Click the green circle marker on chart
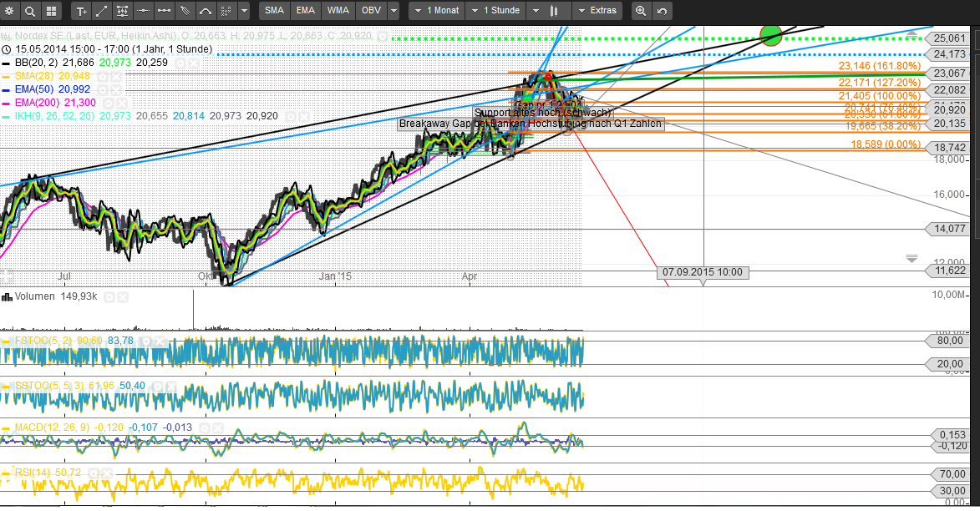The width and height of the screenshot is (980, 511). coord(770,35)
